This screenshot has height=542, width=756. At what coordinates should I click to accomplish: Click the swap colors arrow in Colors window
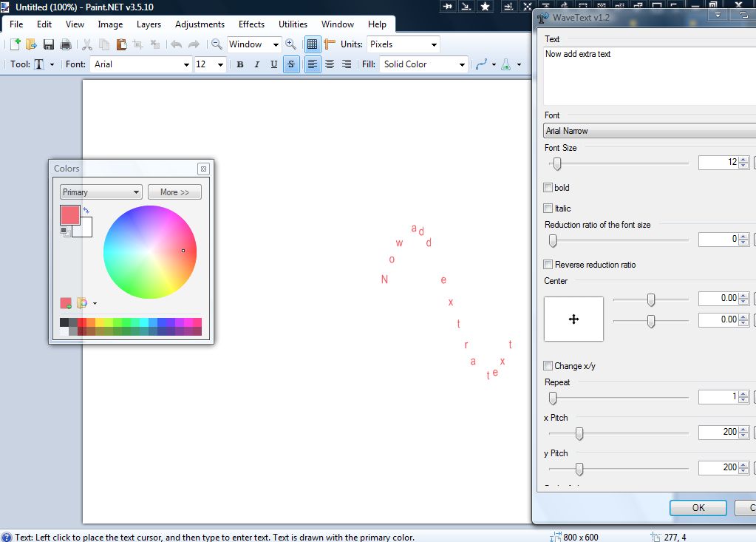coord(87,210)
